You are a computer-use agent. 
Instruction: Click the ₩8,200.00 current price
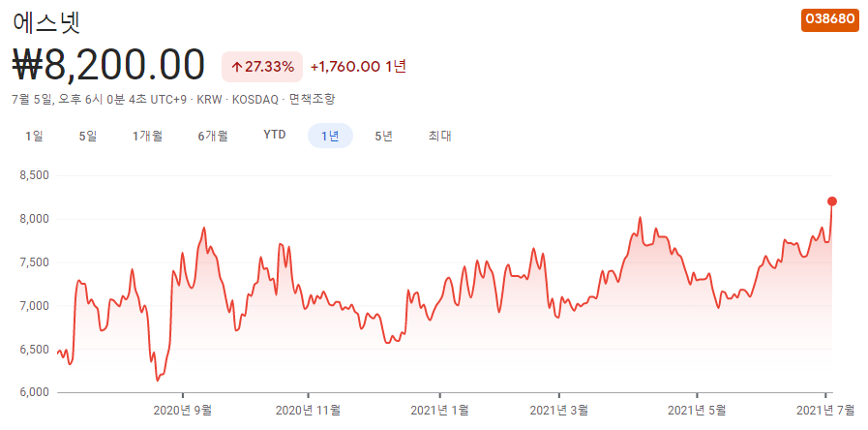click(108, 66)
